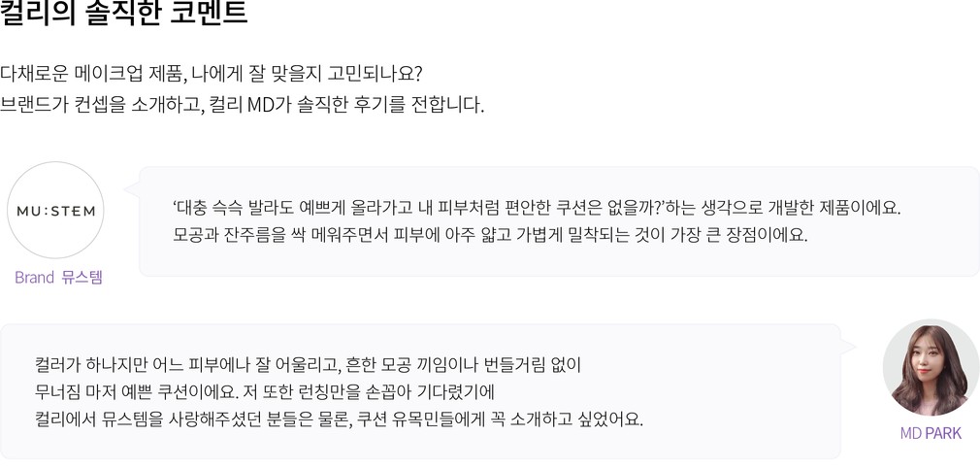Click the purple "뮤스템" brand name
The height and width of the screenshot is (469, 980).
(82, 278)
